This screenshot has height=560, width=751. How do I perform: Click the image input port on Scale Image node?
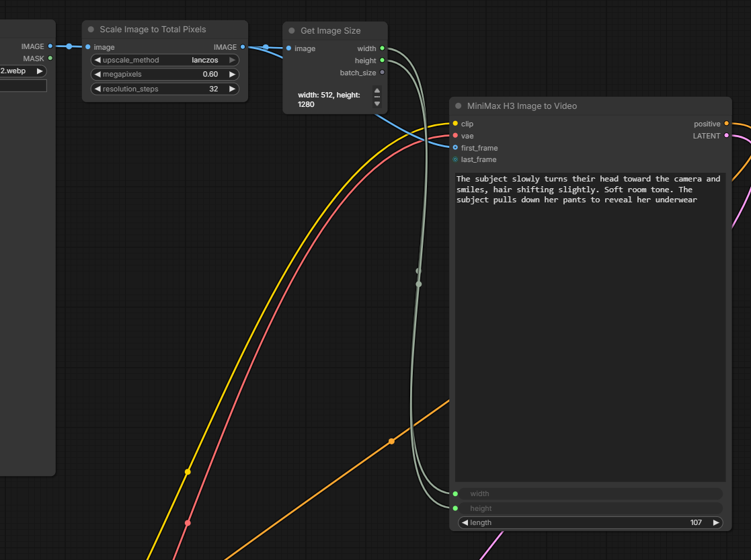tap(88, 47)
